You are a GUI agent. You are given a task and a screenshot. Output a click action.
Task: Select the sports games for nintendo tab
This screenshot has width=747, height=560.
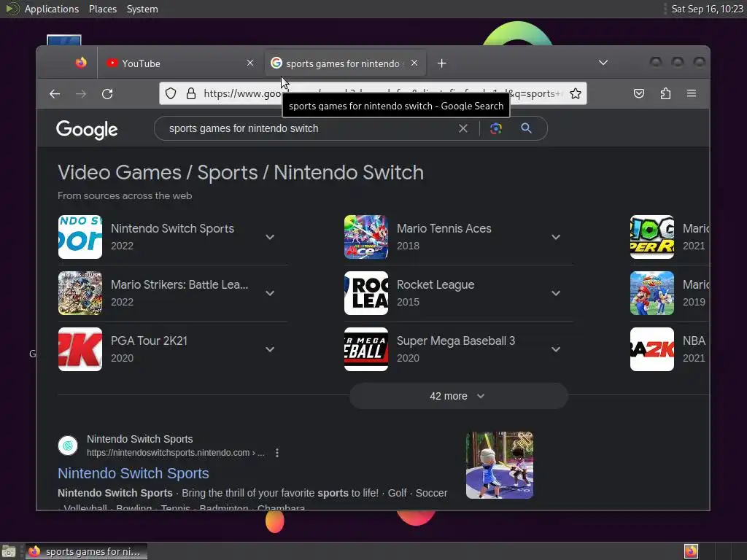pos(345,63)
